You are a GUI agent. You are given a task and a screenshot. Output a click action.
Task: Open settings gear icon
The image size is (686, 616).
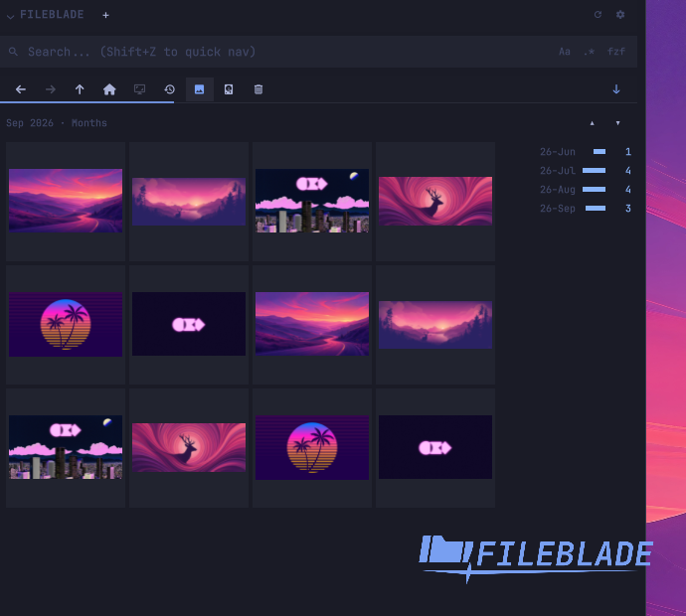pos(620,15)
